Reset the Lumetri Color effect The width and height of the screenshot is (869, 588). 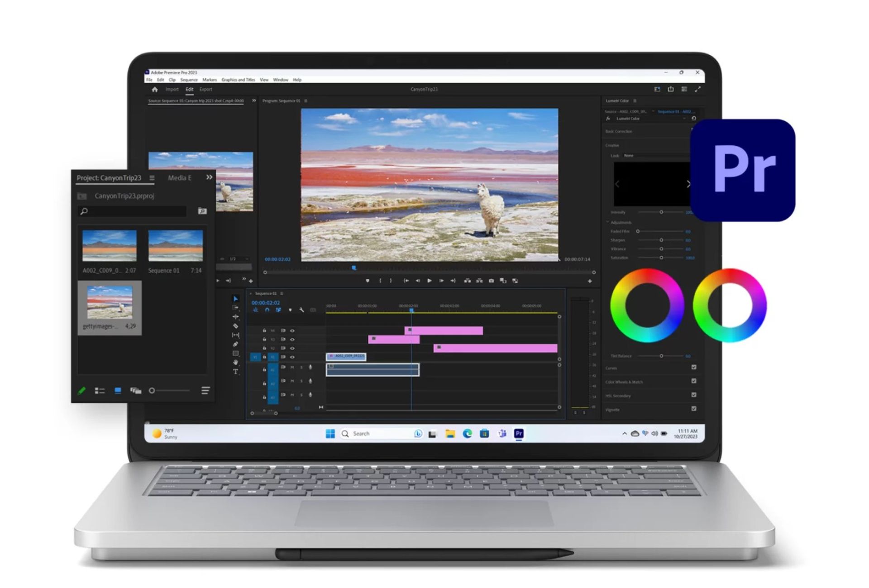point(693,119)
